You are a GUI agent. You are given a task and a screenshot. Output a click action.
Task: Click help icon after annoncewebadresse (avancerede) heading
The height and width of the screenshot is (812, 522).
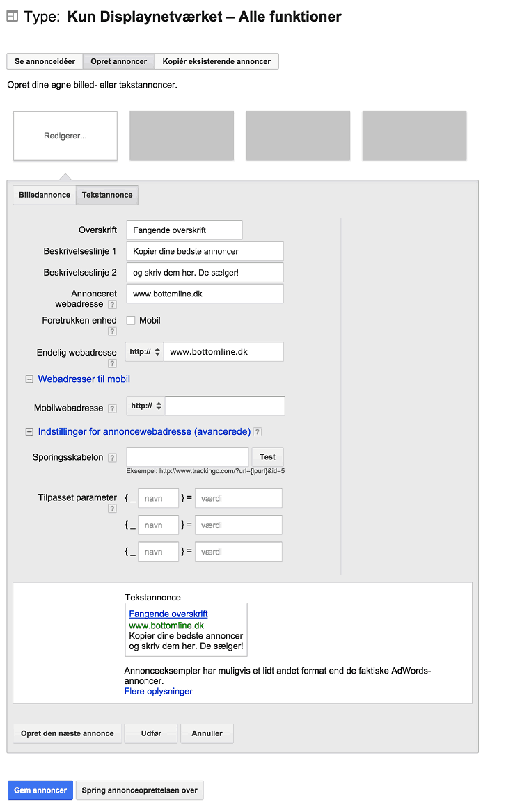(258, 432)
